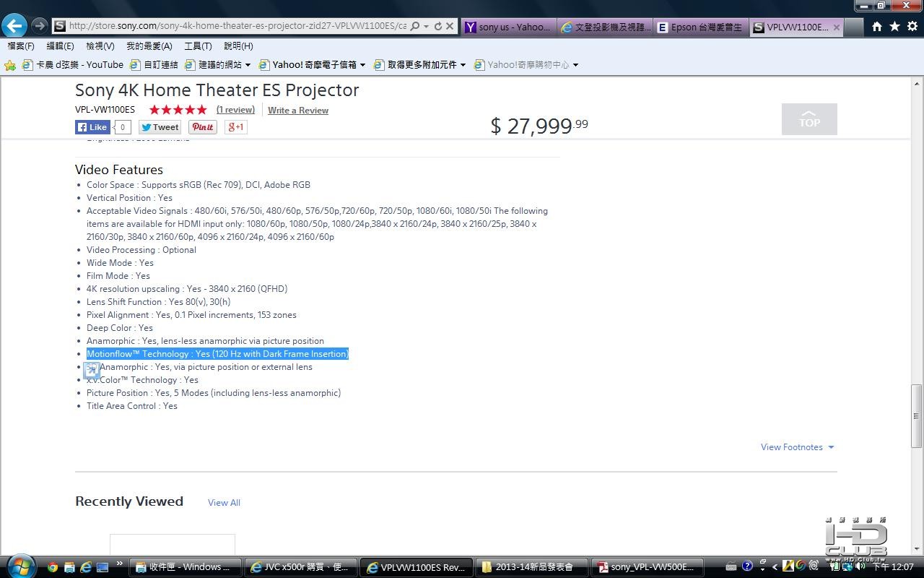Click the help icon in system tray

(747, 566)
